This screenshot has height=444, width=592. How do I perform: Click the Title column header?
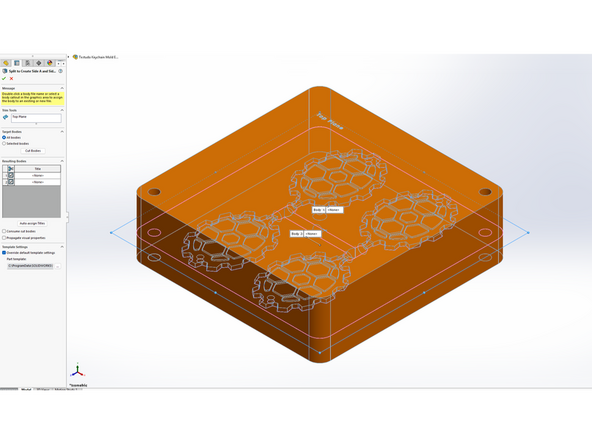click(37, 169)
